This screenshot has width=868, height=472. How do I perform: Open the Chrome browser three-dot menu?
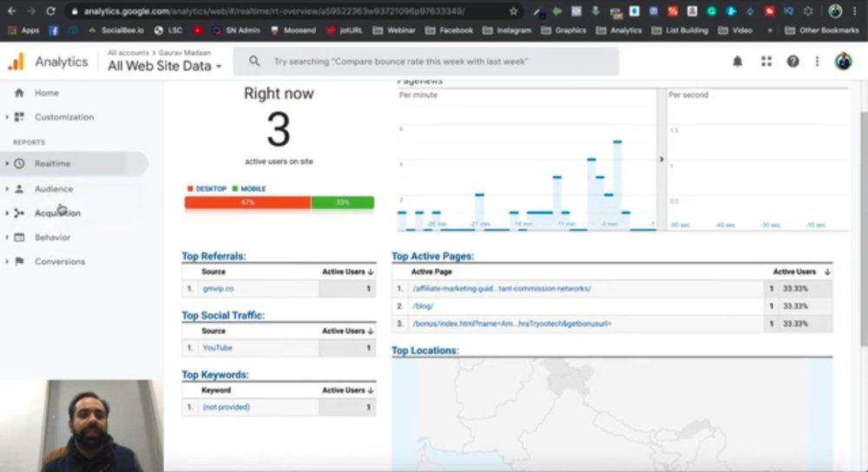coord(855,11)
